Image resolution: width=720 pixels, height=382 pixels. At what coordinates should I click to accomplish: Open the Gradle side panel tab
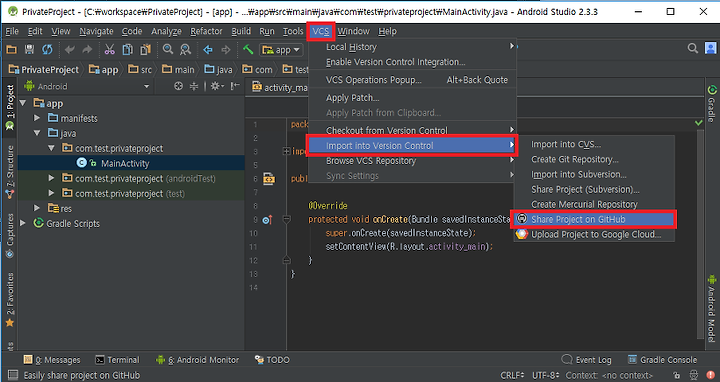[712, 103]
